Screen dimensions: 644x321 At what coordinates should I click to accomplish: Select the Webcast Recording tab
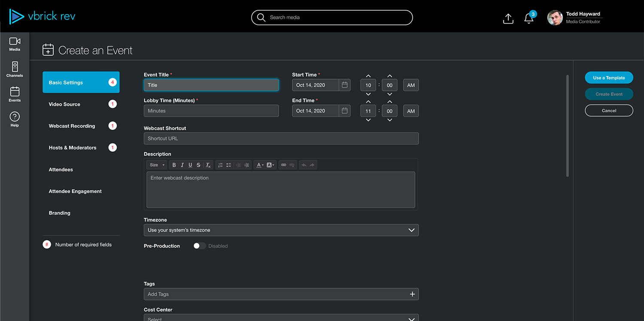pyautogui.click(x=81, y=126)
